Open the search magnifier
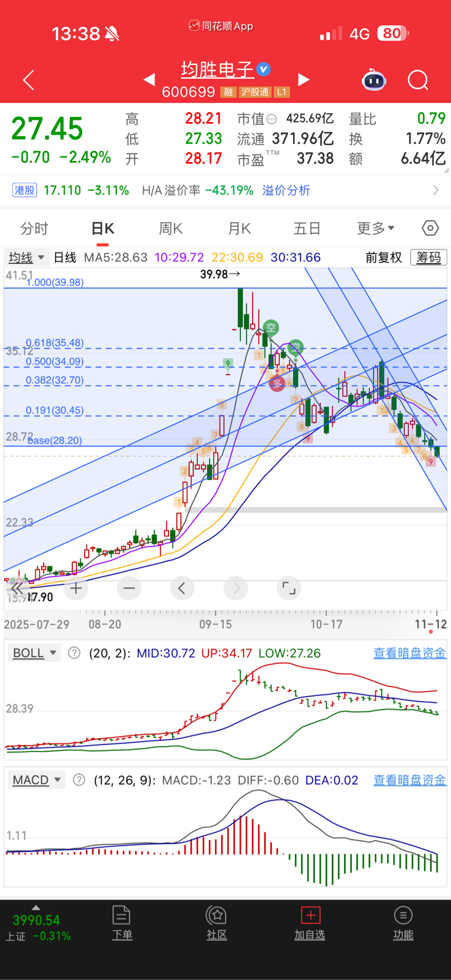451x980 pixels. pyautogui.click(x=418, y=80)
